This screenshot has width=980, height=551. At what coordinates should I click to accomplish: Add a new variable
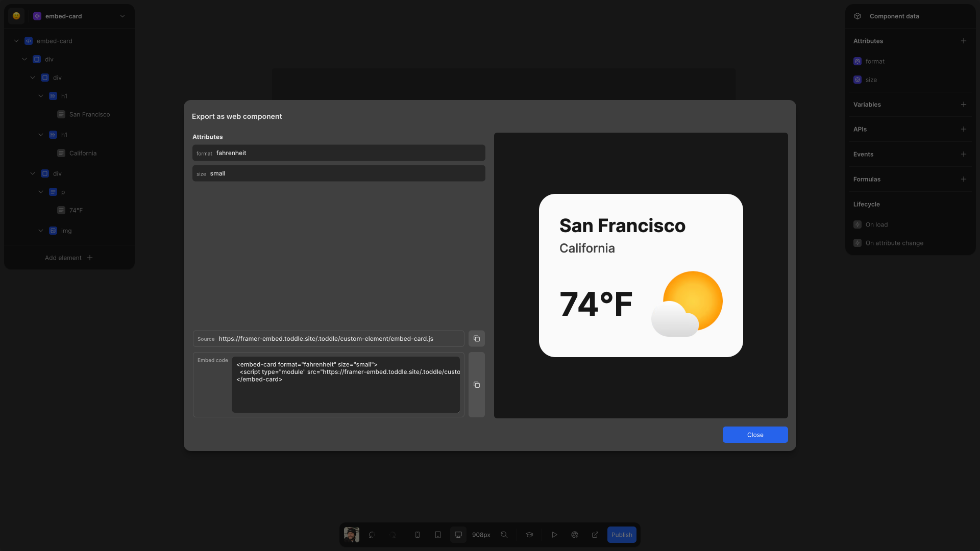(x=964, y=105)
